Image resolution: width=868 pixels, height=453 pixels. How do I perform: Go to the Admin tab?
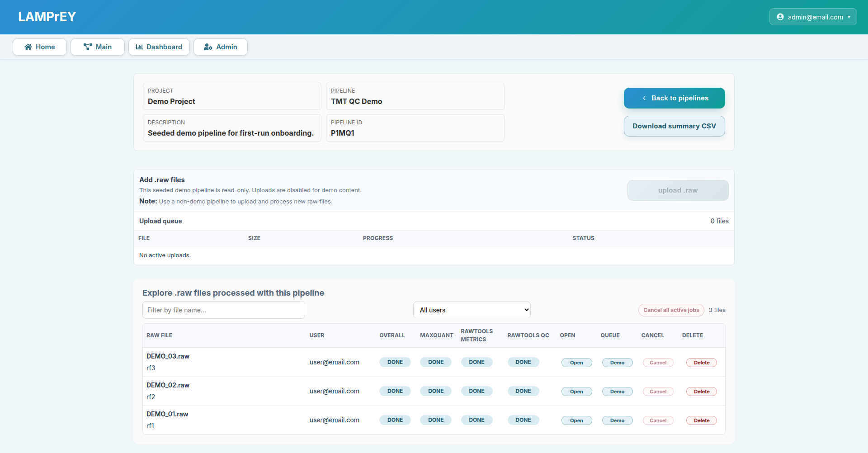(x=221, y=47)
